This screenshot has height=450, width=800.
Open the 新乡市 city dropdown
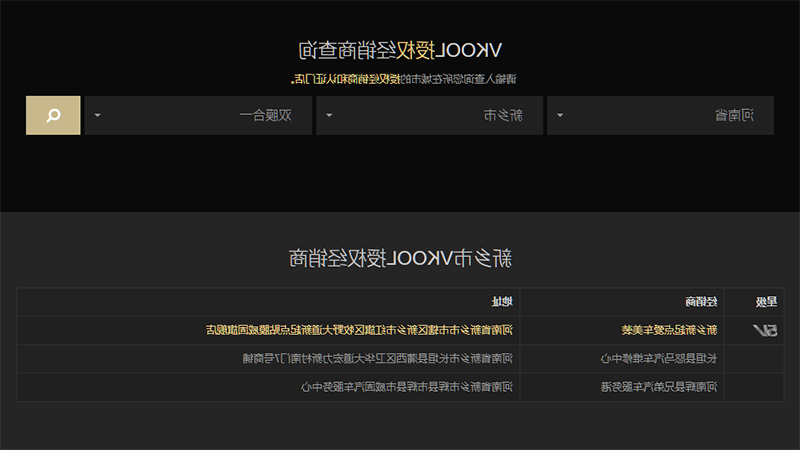click(x=430, y=115)
